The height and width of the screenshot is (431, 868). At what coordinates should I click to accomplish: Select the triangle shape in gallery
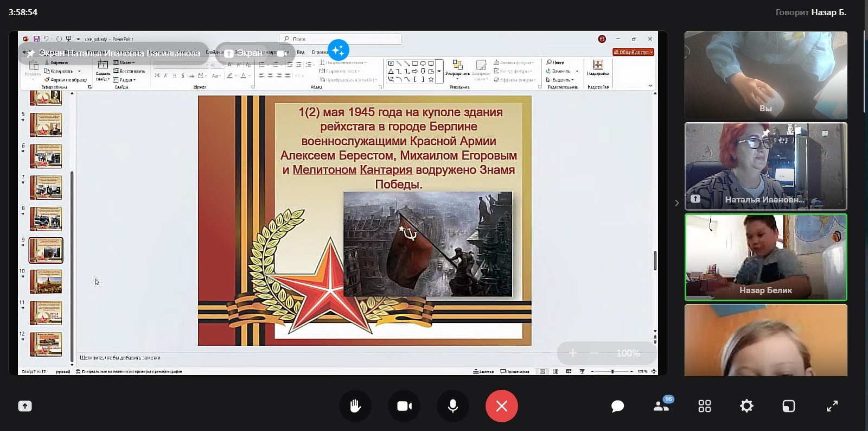pyautogui.click(x=391, y=71)
